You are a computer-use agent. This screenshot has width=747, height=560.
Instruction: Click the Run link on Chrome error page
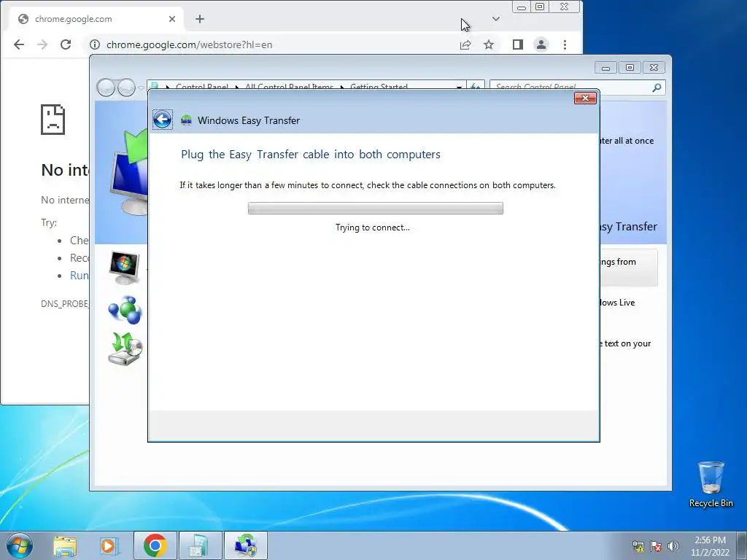[x=79, y=275]
